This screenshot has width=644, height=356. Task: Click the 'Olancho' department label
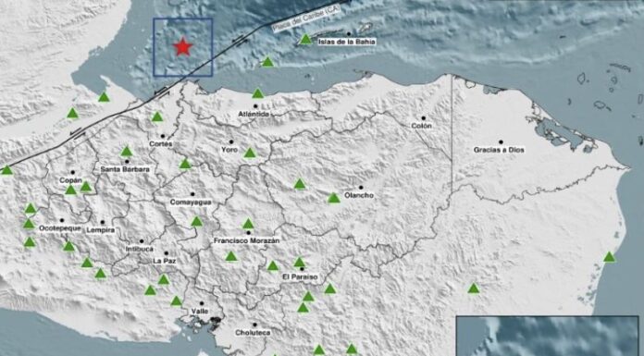[x=359, y=195]
